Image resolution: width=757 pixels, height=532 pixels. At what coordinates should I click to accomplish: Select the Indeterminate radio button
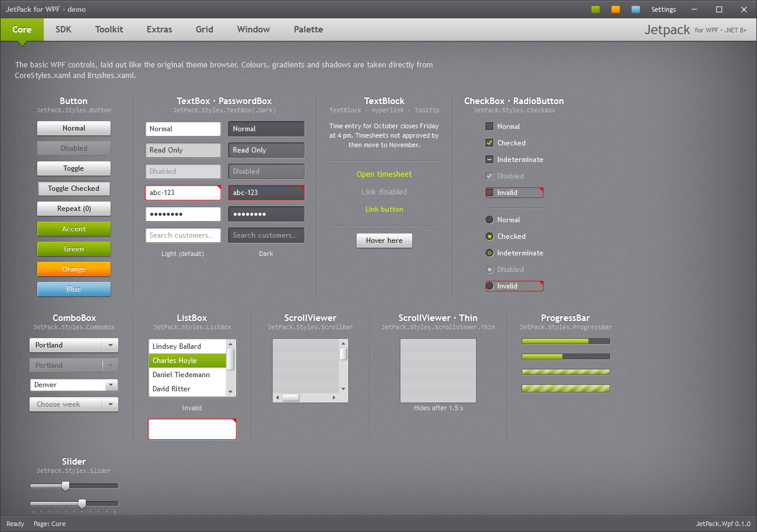[x=489, y=253]
